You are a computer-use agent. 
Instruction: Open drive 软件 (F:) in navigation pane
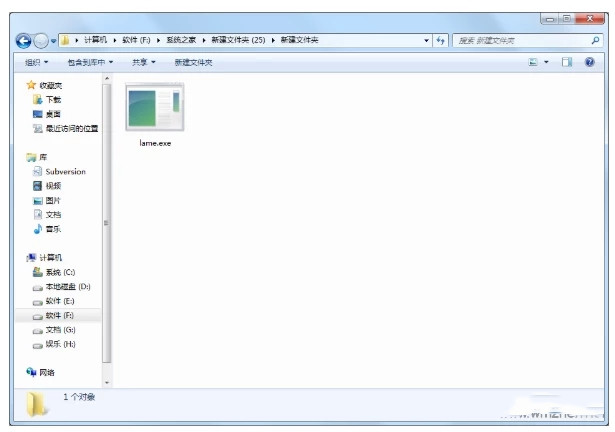[60, 315]
